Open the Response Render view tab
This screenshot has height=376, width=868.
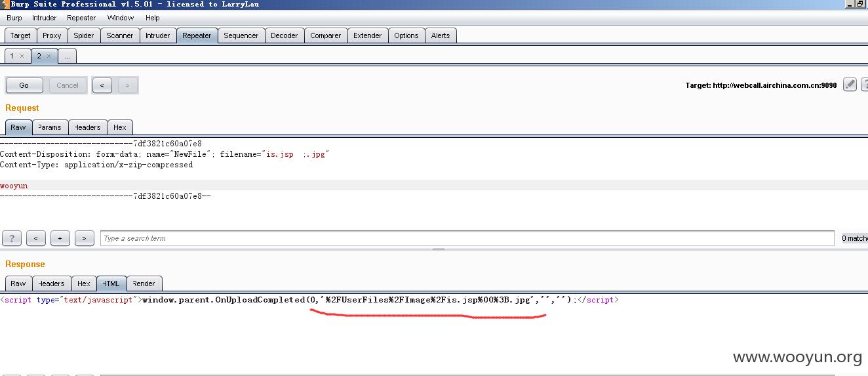(144, 283)
